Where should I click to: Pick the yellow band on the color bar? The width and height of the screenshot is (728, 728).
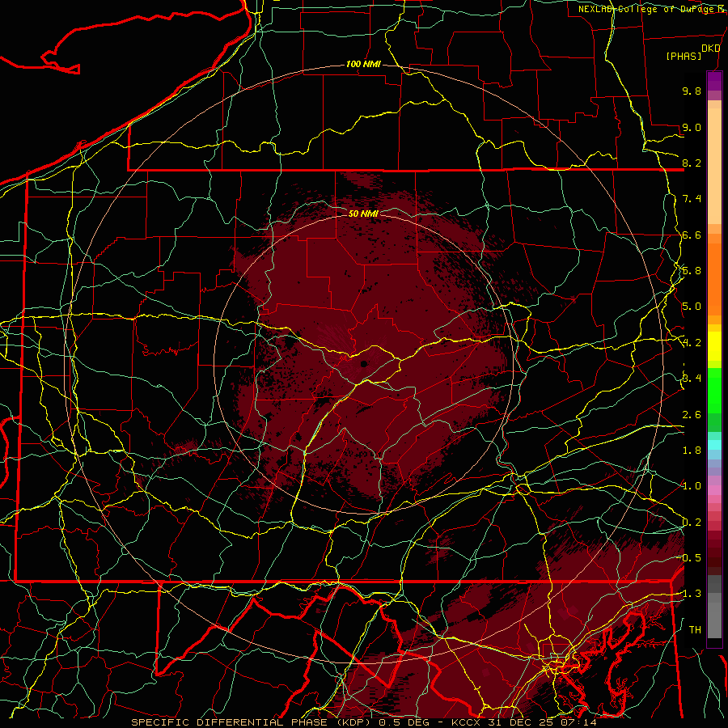click(x=714, y=346)
